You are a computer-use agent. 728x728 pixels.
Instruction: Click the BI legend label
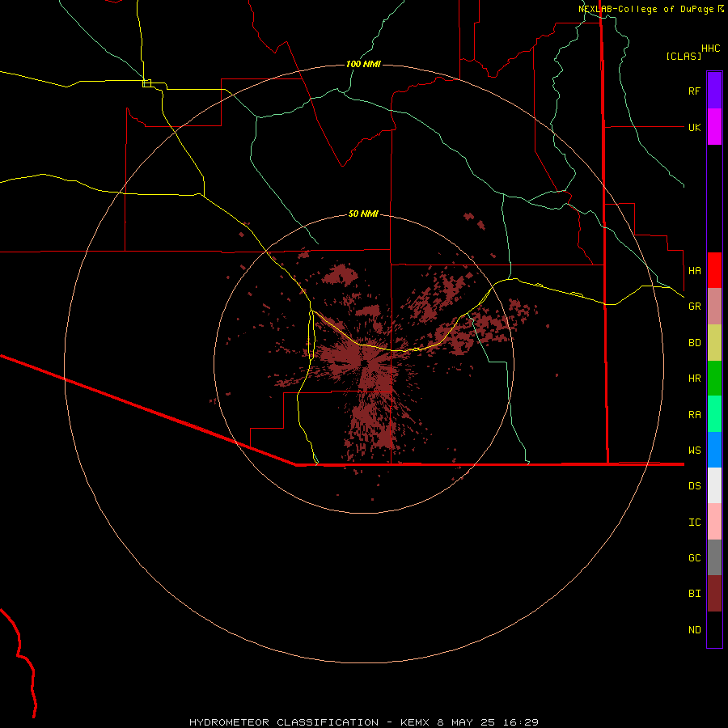tap(694, 594)
